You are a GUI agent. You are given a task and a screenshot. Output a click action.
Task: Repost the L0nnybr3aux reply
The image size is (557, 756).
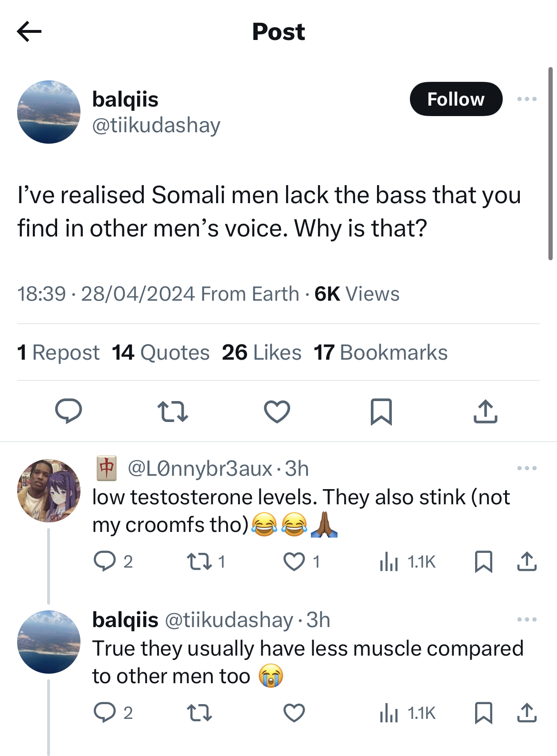(206, 561)
